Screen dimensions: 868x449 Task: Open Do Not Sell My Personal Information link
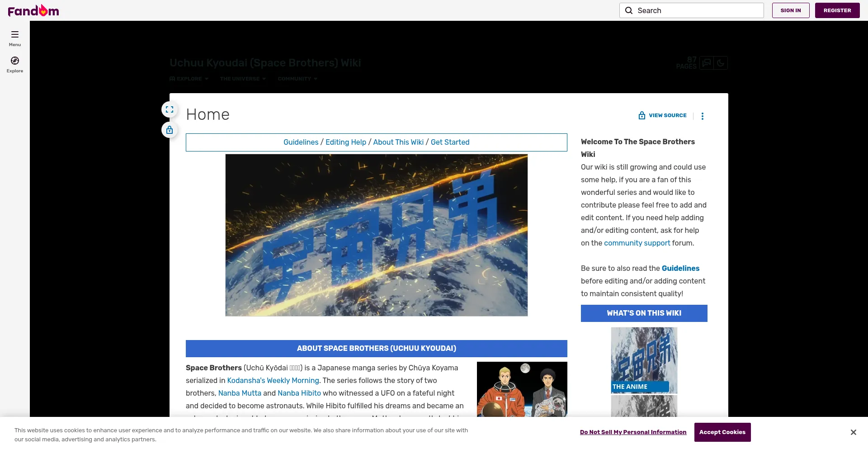[x=633, y=432]
